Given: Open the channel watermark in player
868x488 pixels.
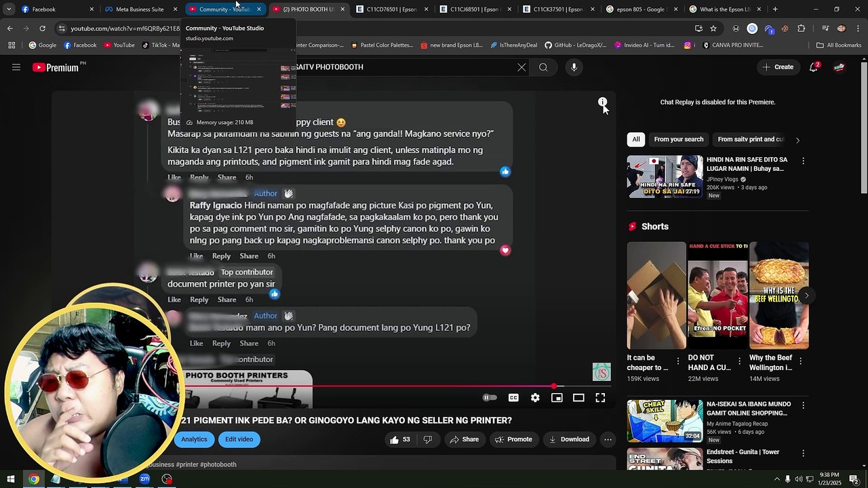Looking at the screenshot, I should (x=601, y=371).
